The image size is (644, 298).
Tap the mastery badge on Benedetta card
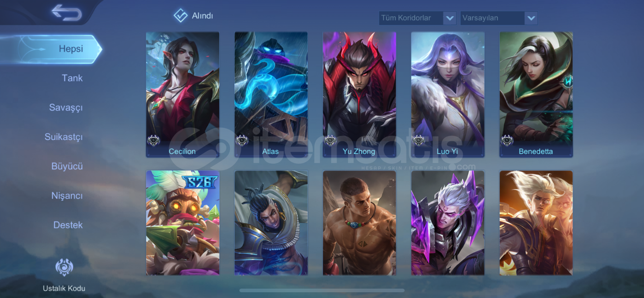pos(507,140)
